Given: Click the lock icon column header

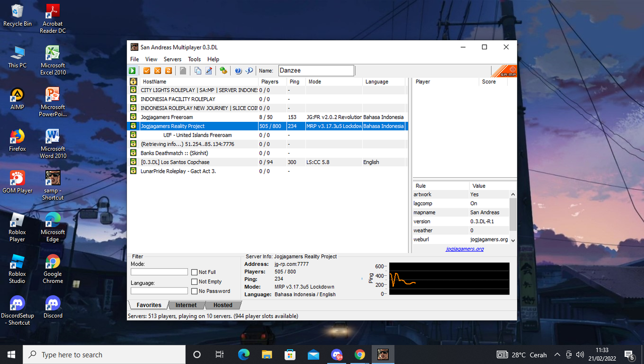Looking at the screenshot, I should click(x=133, y=82).
